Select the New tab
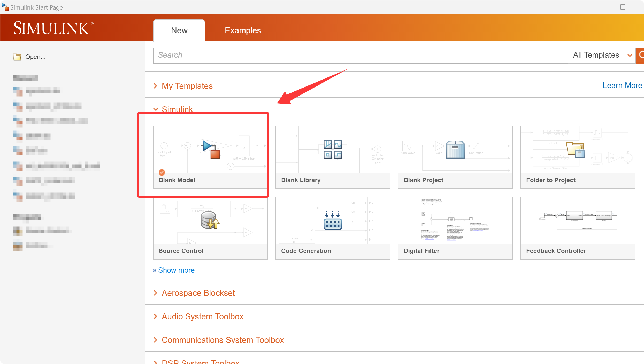644x364 pixels. point(179,30)
